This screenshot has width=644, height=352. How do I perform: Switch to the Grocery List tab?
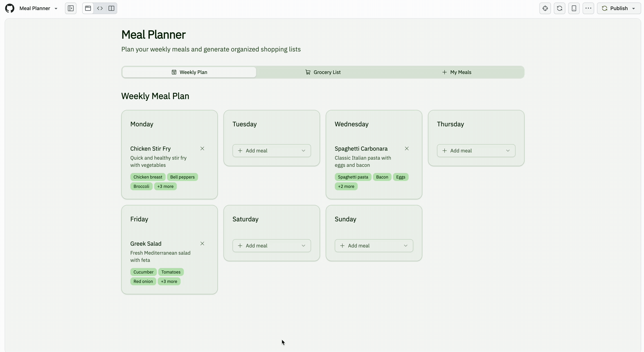[323, 72]
